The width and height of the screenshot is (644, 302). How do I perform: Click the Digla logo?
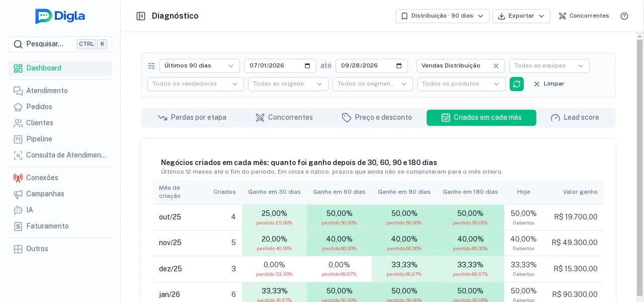tap(60, 16)
